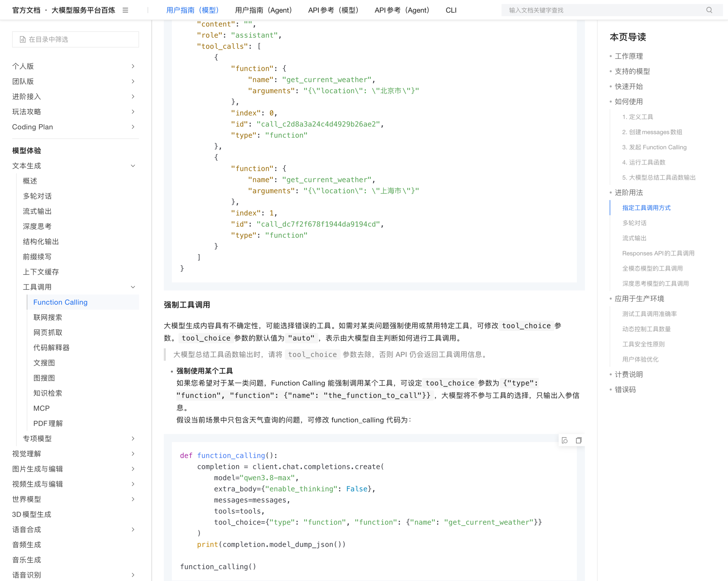Click the filter icon in directory search box
728x581 pixels.
point(23,40)
